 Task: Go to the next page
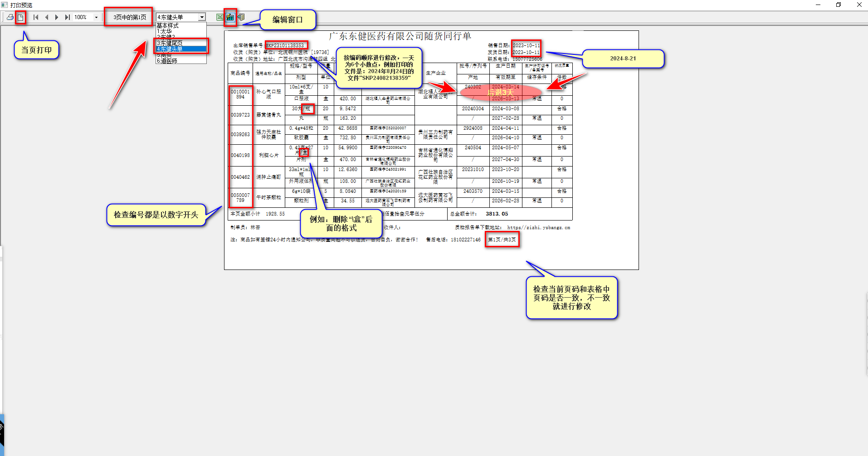(57, 17)
